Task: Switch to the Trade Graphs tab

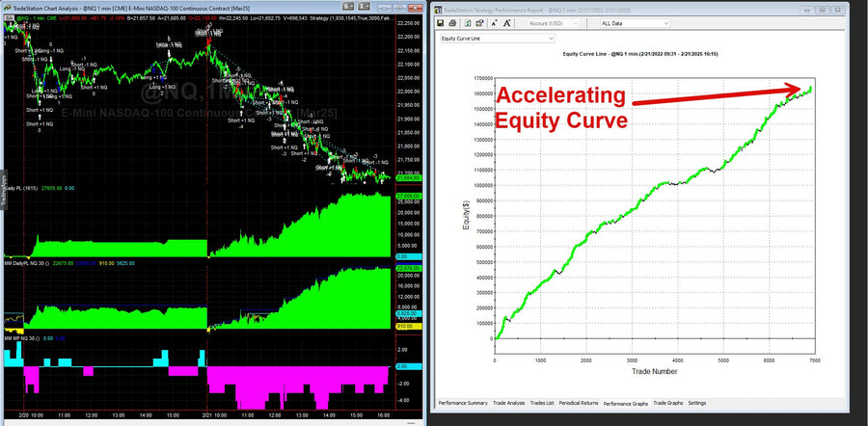Action: coord(667,403)
